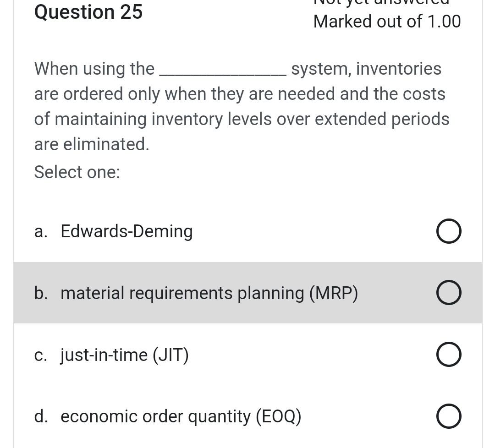Click the Select one prompt text
Screen dimensions: 495x448
coord(77,172)
